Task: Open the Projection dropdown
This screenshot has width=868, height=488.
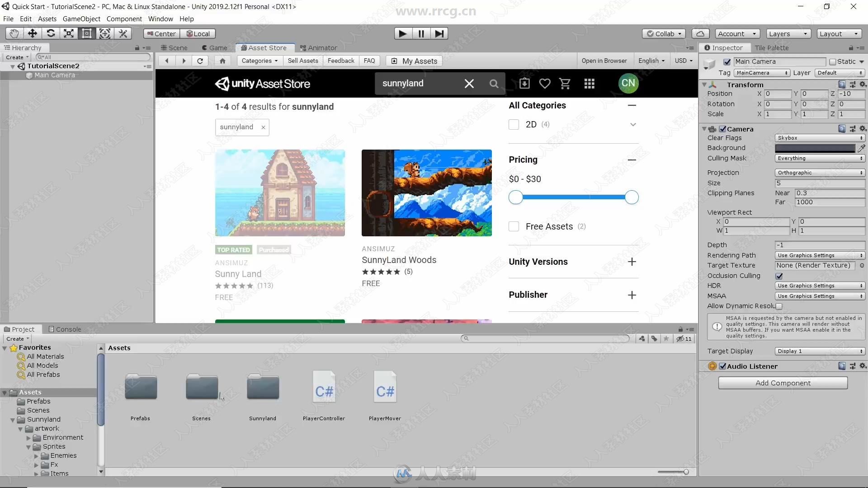Action: point(820,173)
